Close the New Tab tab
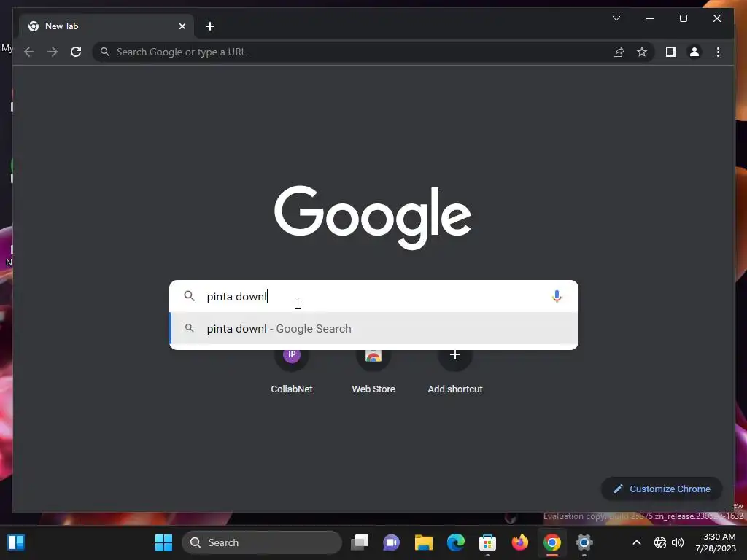Screen dimensions: 747x560 coord(182,26)
